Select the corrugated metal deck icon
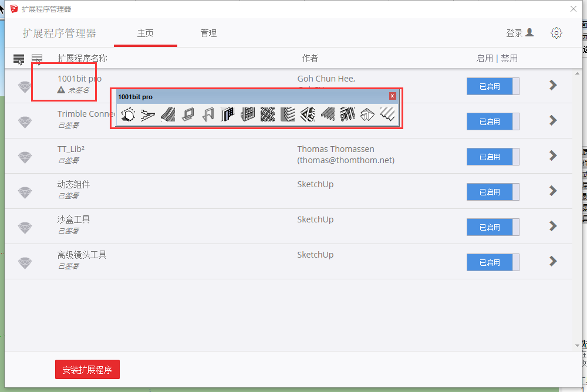The image size is (587, 392). [387, 114]
